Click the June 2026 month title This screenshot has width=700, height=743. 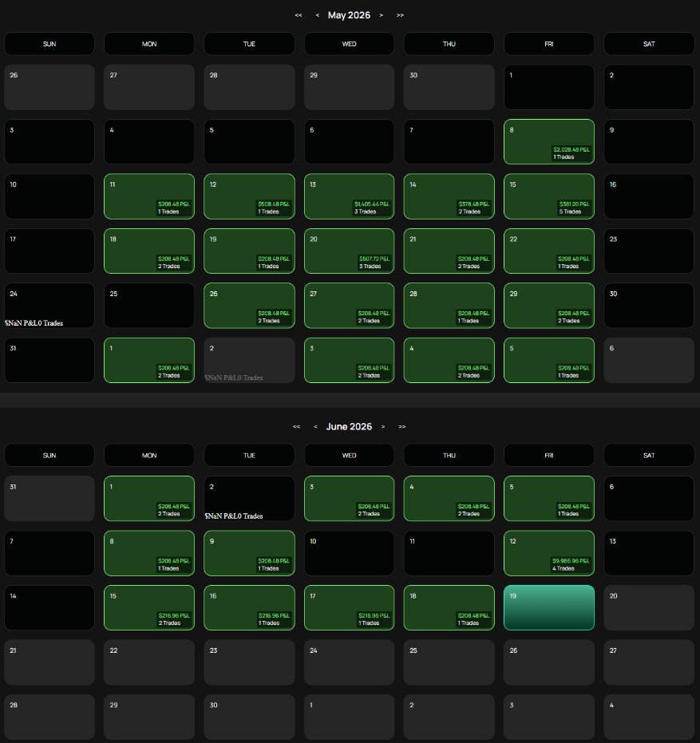point(349,426)
